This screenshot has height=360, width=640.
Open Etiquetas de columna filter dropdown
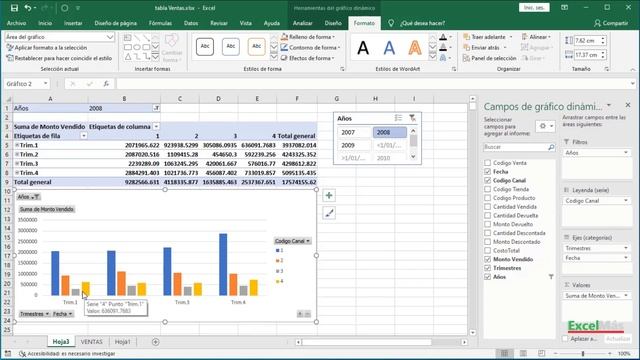pyautogui.click(x=156, y=127)
